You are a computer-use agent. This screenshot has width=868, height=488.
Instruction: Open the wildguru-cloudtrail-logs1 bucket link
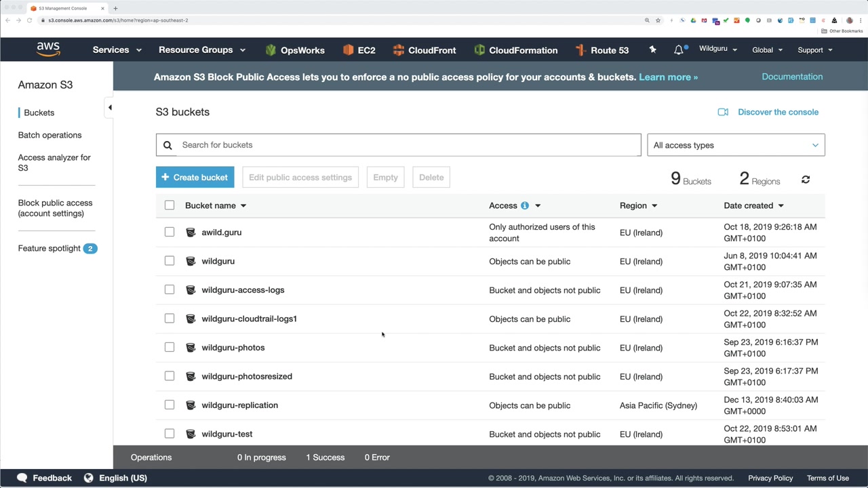(x=249, y=319)
